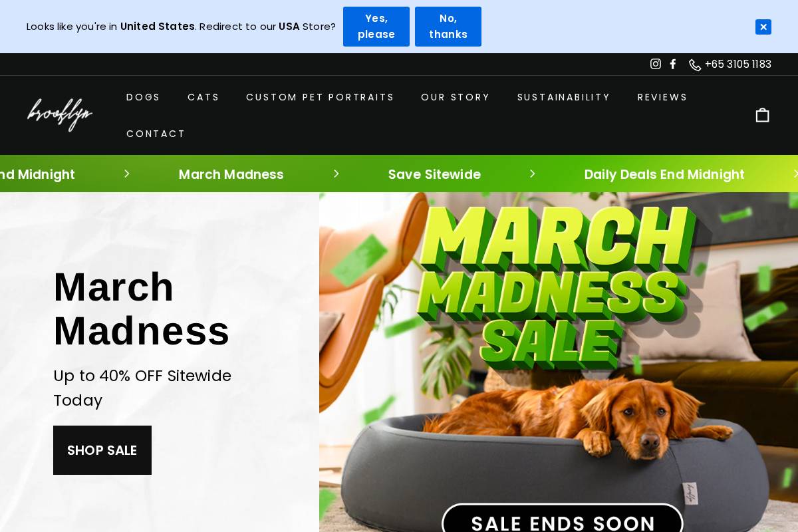Click the Daily Deals End Midnight announcement

point(664,174)
